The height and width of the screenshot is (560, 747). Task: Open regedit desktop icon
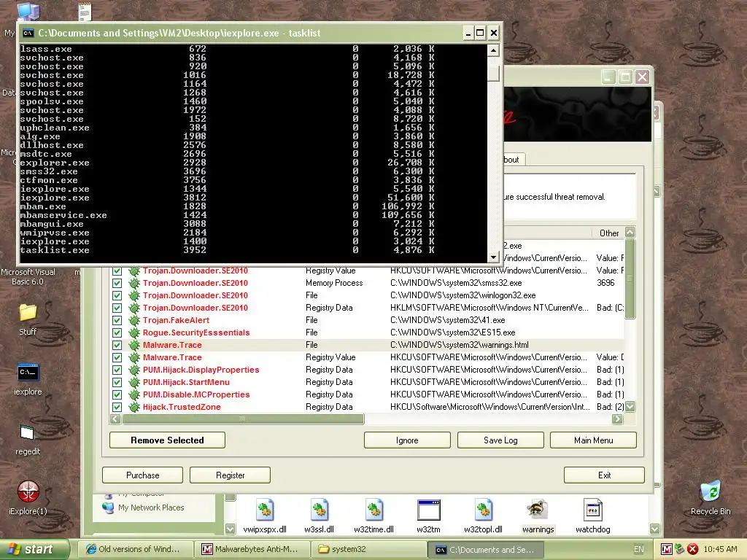coord(27,439)
